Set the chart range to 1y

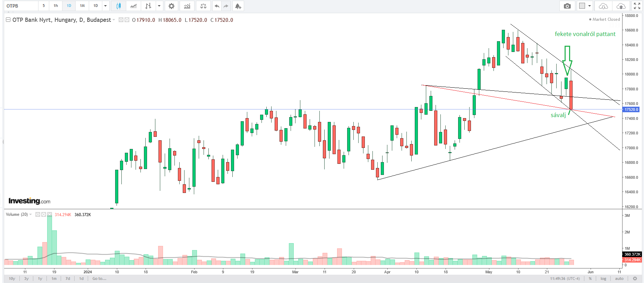(x=40, y=278)
